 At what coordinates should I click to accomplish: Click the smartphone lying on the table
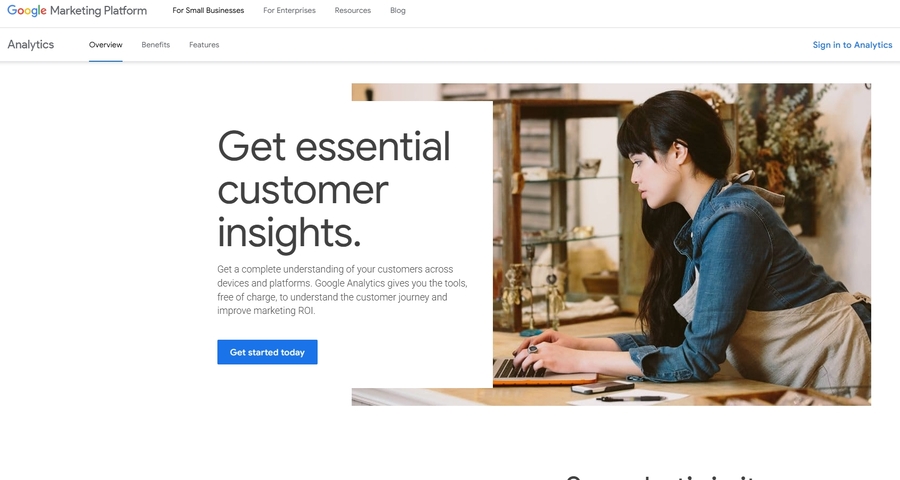coord(603,388)
